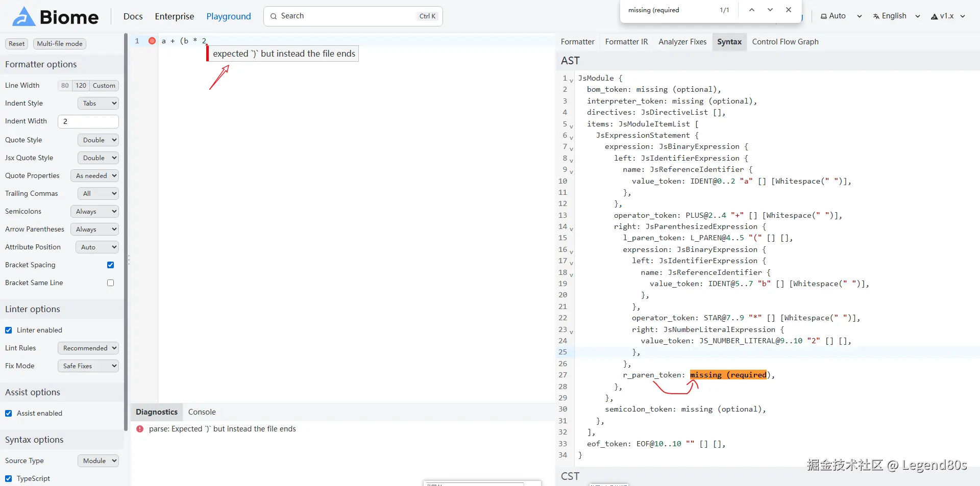Collapse JsModule node on AST line 1

point(571,80)
